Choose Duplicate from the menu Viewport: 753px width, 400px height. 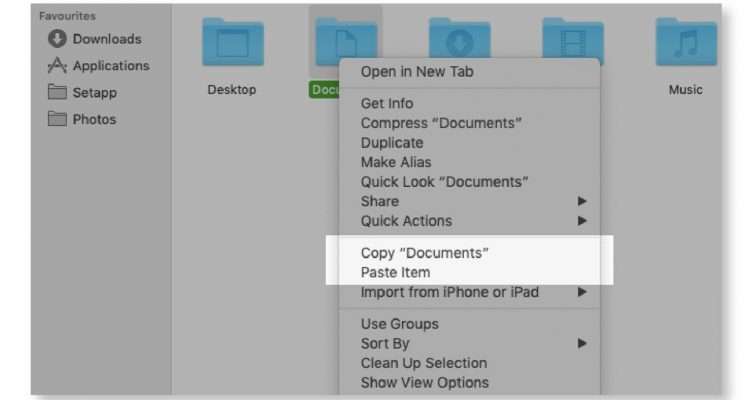(393, 142)
